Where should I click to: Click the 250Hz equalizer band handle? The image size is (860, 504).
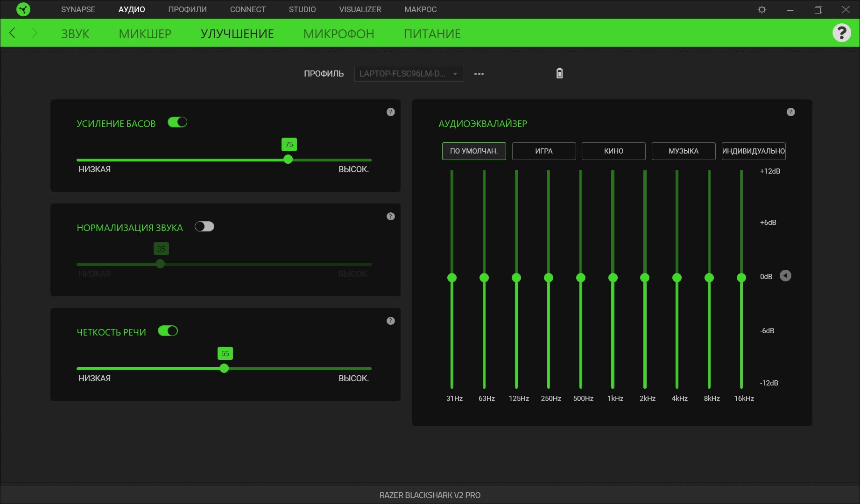(x=549, y=278)
